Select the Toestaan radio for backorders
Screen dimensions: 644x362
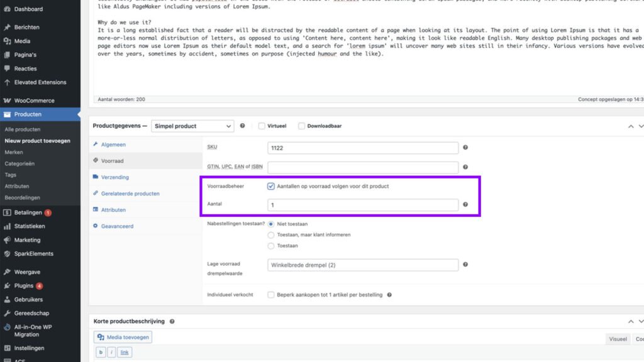[270, 246]
